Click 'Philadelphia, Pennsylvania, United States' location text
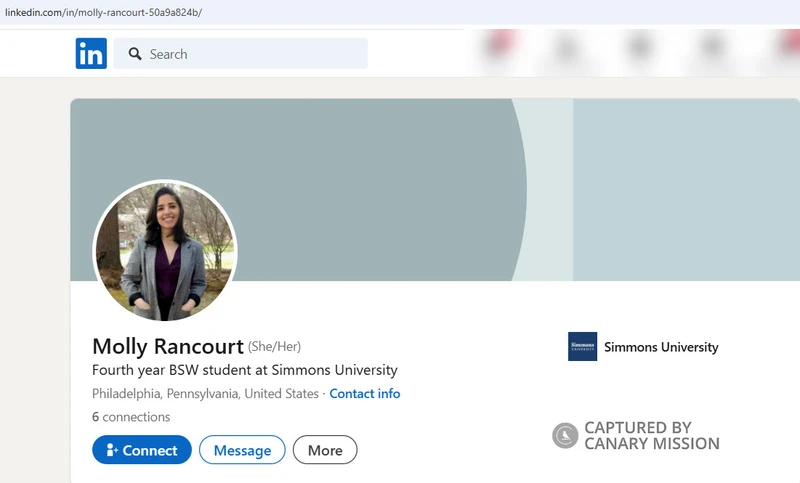The width and height of the screenshot is (800, 483). 205,394
